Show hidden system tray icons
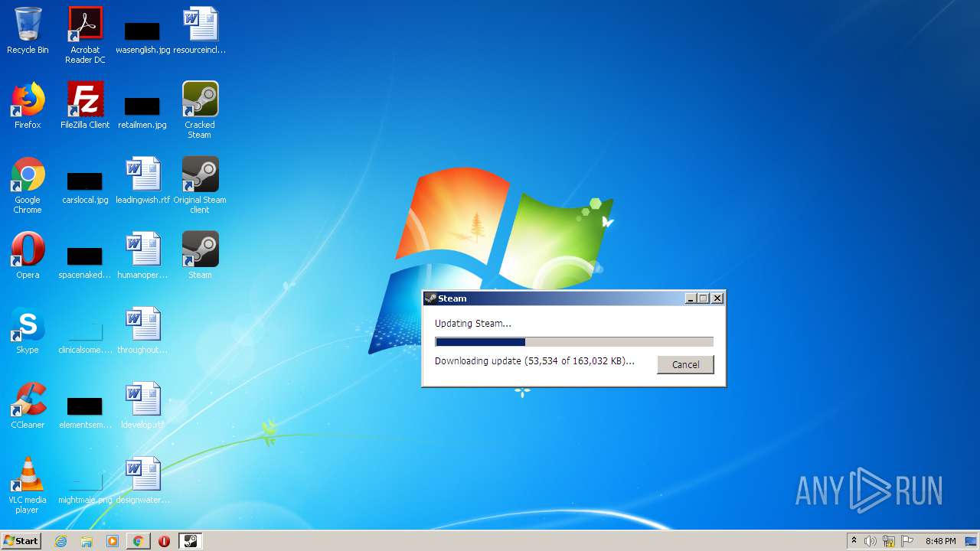This screenshot has width=980, height=551. (x=854, y=541)
